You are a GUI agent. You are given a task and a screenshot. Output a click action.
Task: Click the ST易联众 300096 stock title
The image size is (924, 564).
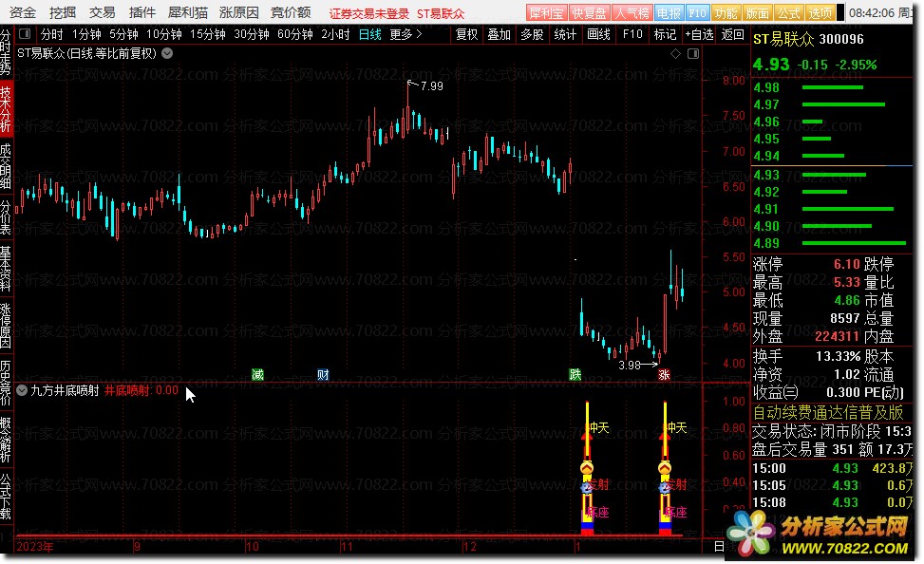click(x=808, y=40)
